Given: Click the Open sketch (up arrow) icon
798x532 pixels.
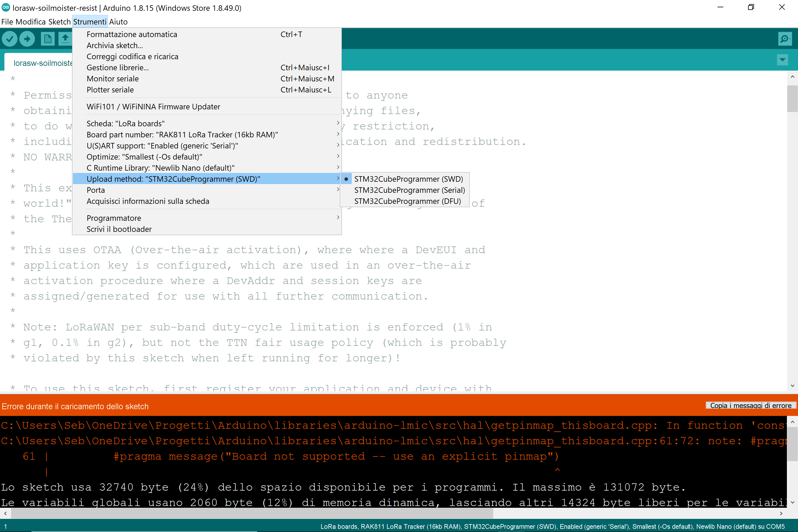Looking at the screenshot, I should click(x=65, y=39).
